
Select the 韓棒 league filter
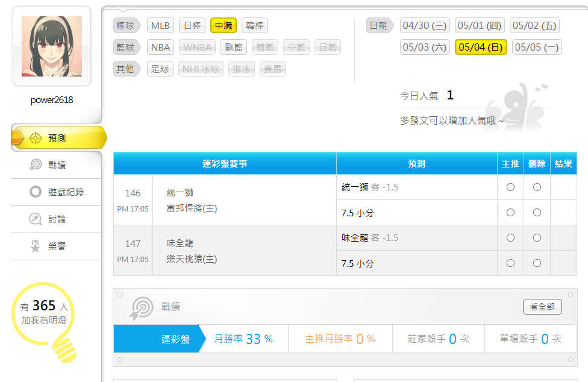click(255, 25)
